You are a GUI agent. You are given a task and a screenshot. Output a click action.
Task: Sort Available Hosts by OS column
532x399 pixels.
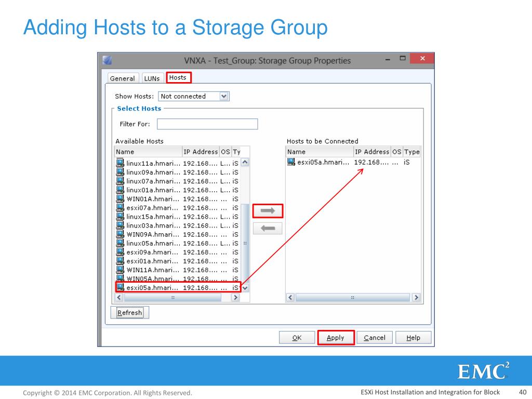(x=225, y=152)
